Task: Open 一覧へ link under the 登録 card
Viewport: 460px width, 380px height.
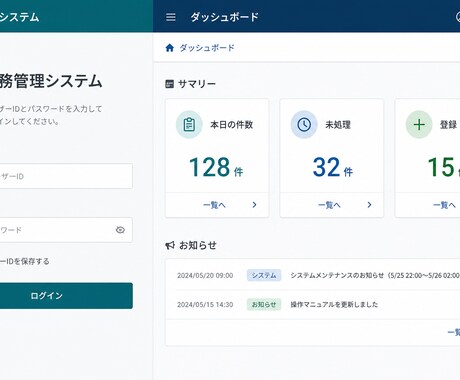Action: tap(444, 205)
